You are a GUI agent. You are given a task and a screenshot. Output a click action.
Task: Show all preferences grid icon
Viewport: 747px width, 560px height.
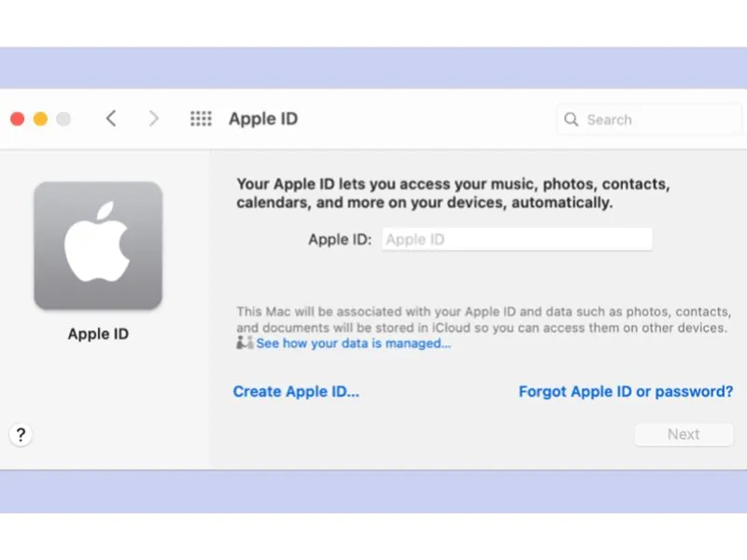[201, 119]
